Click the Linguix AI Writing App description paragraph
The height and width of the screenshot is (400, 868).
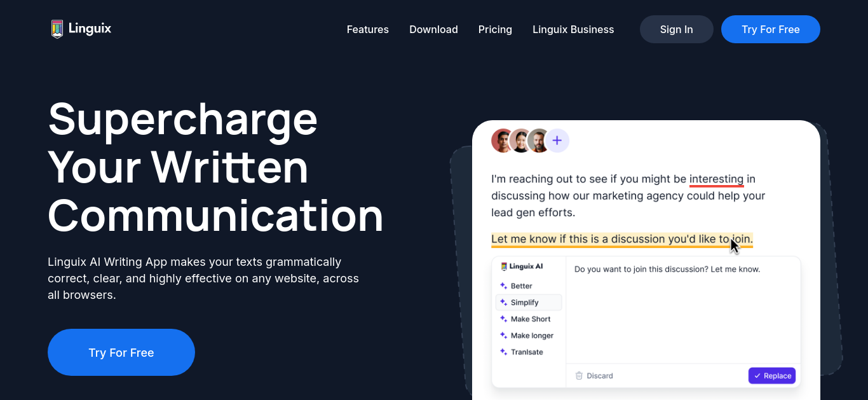click(x=203, y=279)
